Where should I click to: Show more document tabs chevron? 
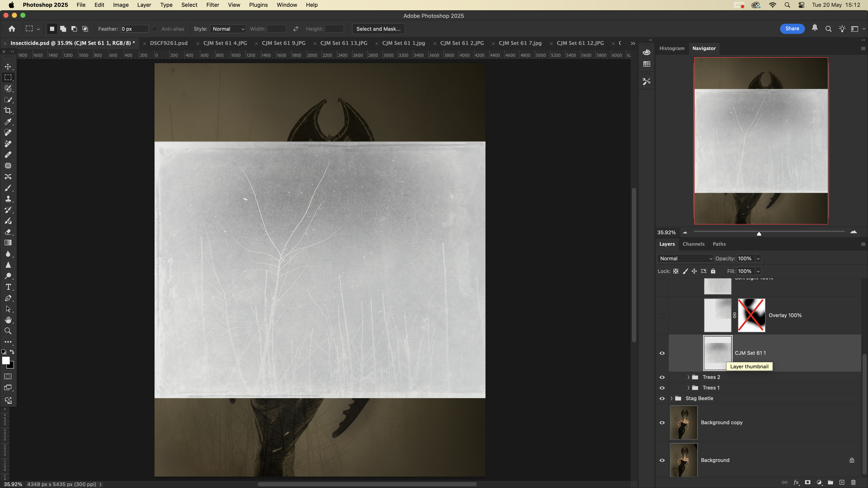click(633, 43)
